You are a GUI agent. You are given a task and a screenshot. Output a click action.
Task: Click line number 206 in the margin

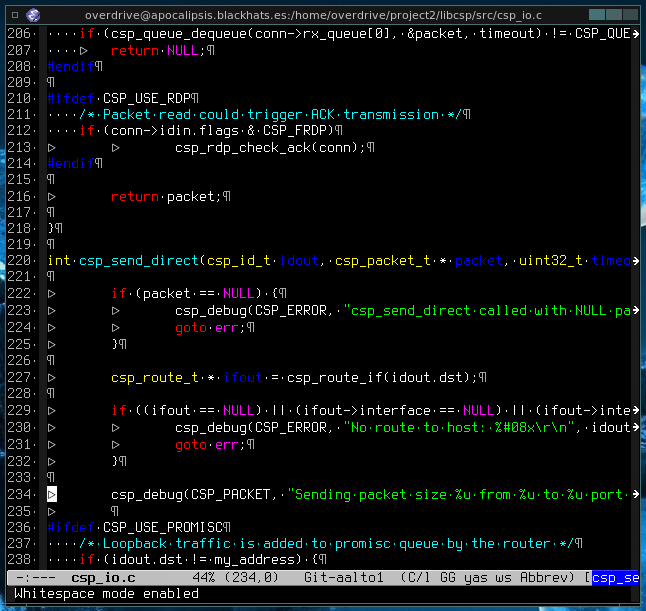(19, 33)
